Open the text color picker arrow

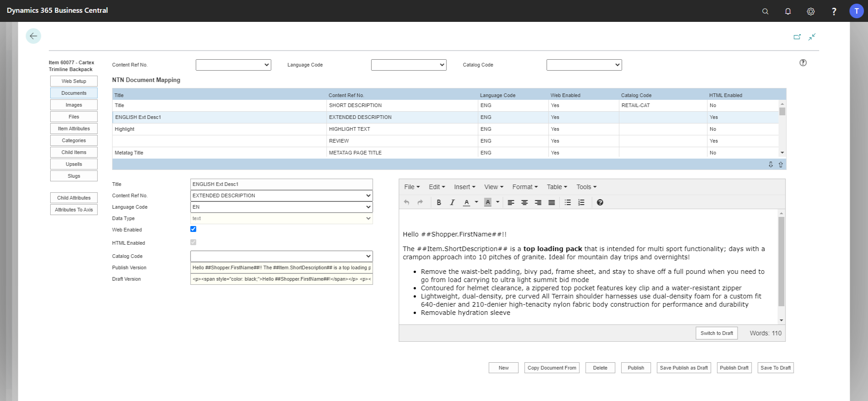click(476, 202)
